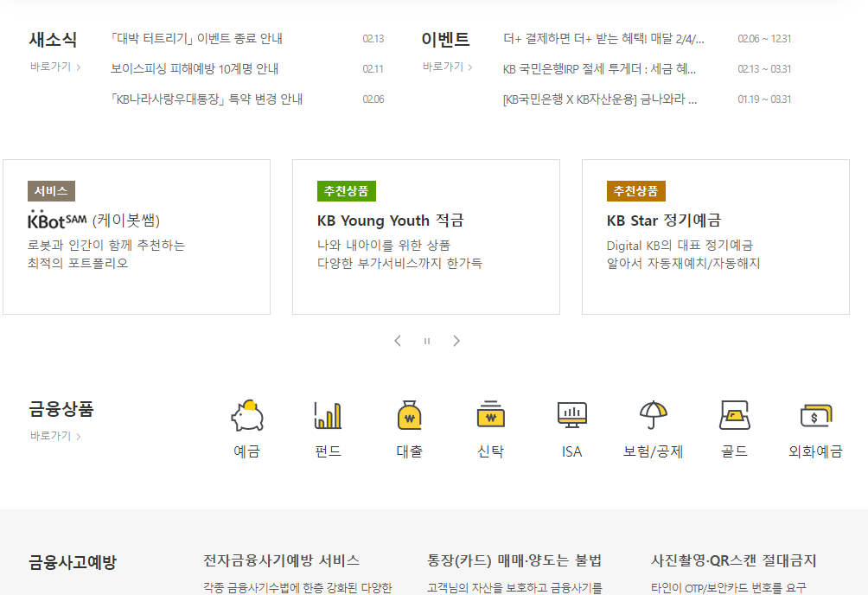
Task: Open the KB Young Youth 적금 card
Action: (426, 237)
